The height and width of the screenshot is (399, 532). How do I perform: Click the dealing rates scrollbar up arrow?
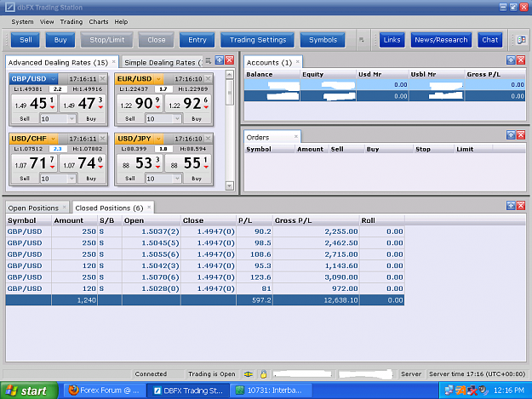point(229,74)
